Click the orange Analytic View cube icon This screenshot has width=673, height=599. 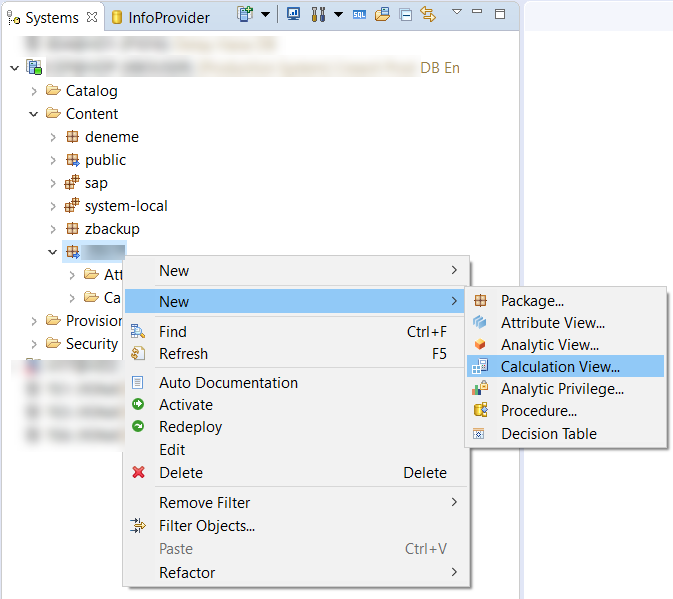(480, 345)
